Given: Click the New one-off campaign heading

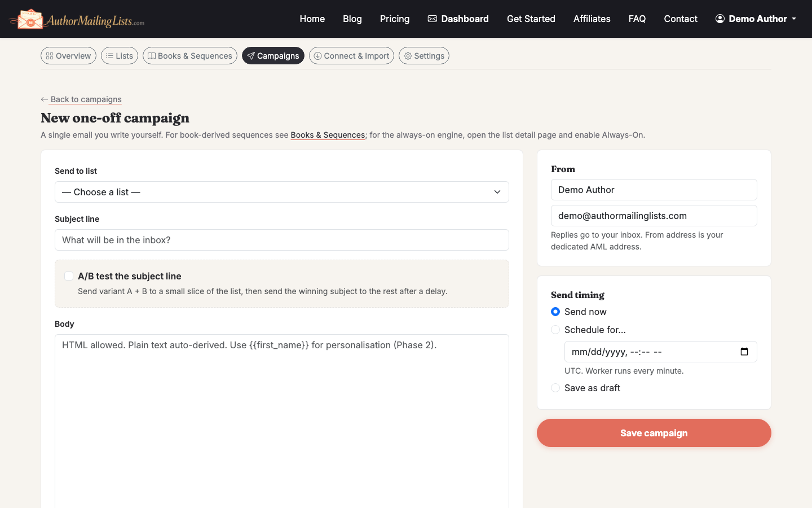Looking at the screenshot, I should click(115, 118).
